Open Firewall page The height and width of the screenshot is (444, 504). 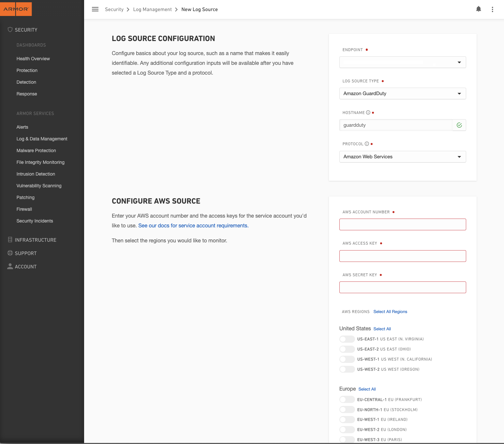[x=24, y=209]
